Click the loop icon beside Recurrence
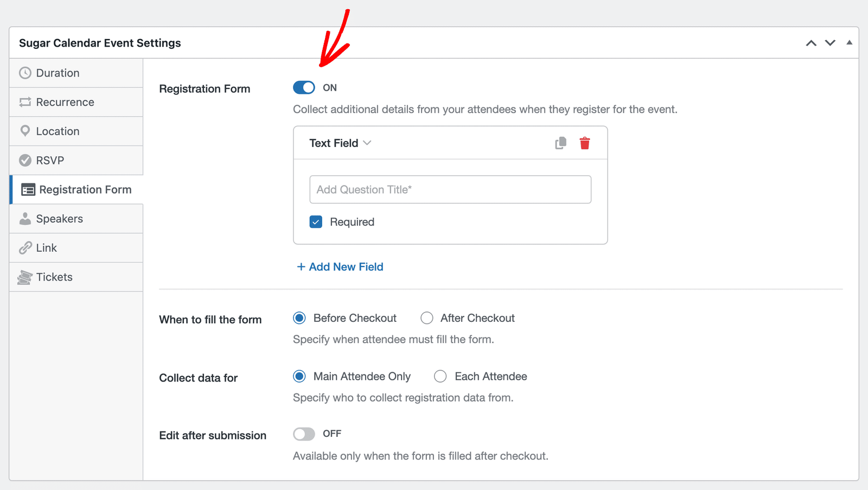868x490 pixels. click(25, 102)
